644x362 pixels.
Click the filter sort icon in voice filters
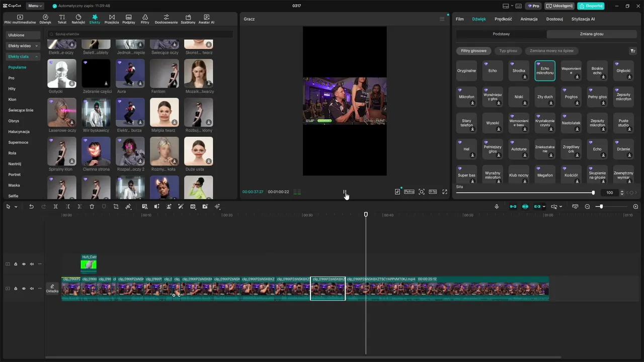click(633, 51)
